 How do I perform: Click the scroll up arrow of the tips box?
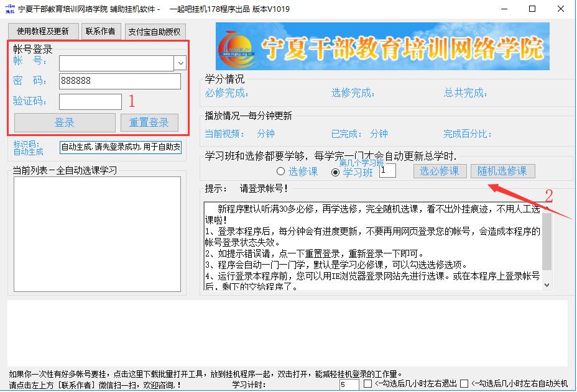[x=547, y=208]
